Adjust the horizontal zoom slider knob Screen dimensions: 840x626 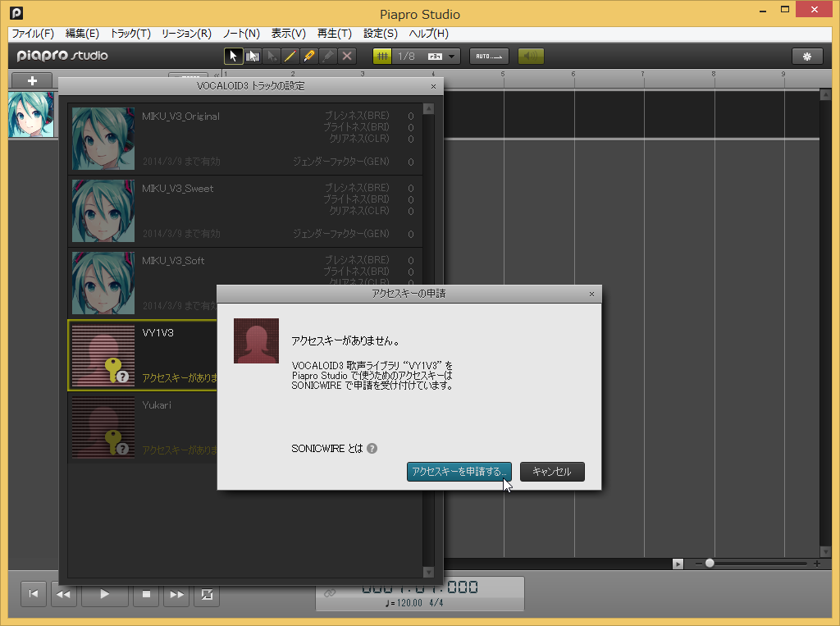[710, 564]
